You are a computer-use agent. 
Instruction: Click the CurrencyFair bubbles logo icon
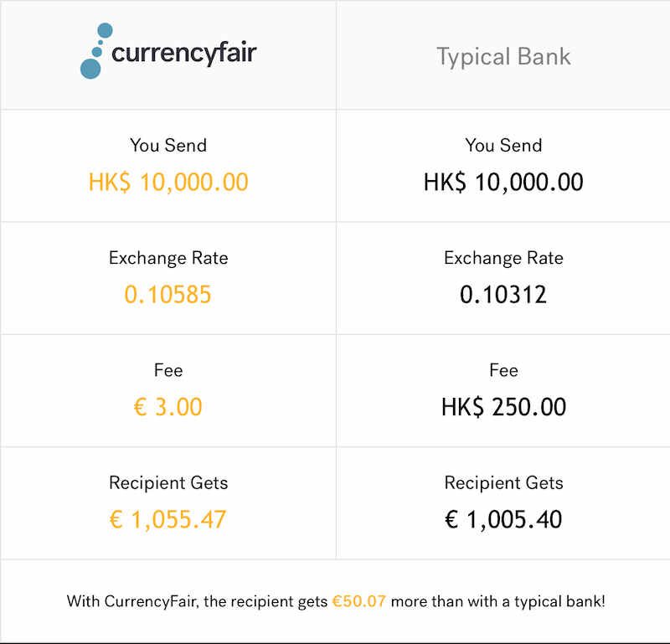pyautogui.click(x=96, y=51)
